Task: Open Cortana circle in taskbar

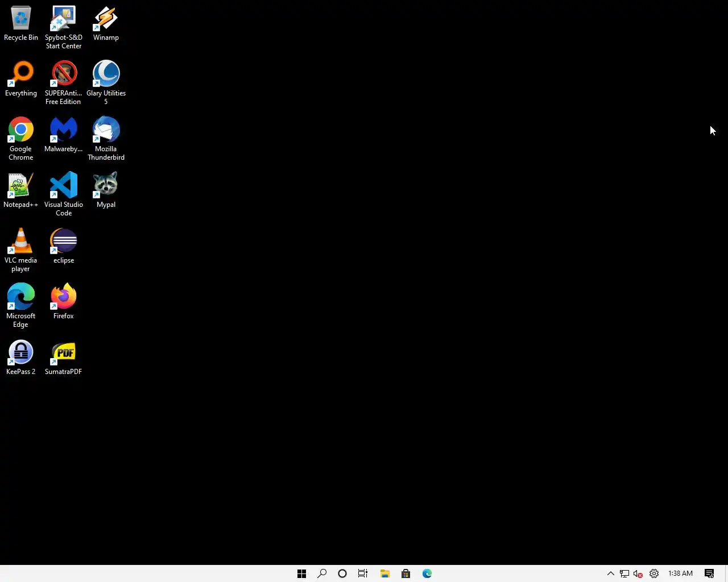Action: pos(342,573)
